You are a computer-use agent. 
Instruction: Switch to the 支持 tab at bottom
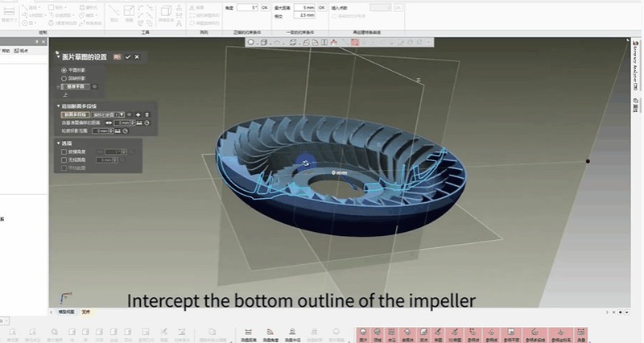(87, 312)
